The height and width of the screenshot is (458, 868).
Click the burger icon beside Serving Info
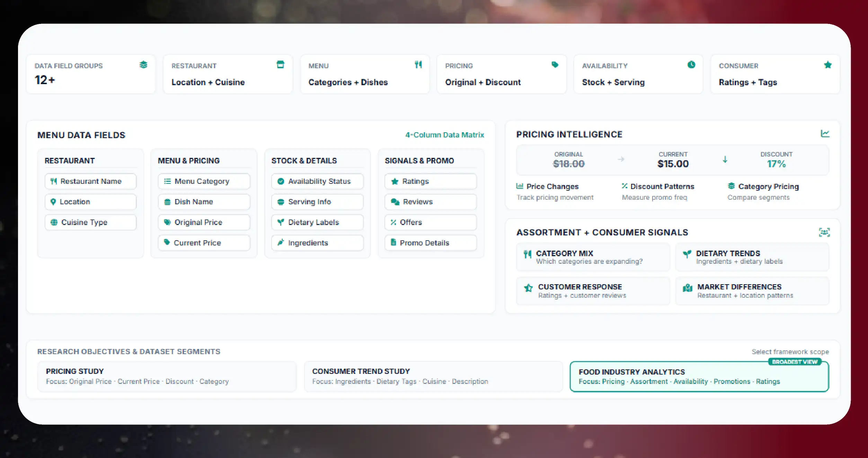pyautogui.click(x=281, y=202)
